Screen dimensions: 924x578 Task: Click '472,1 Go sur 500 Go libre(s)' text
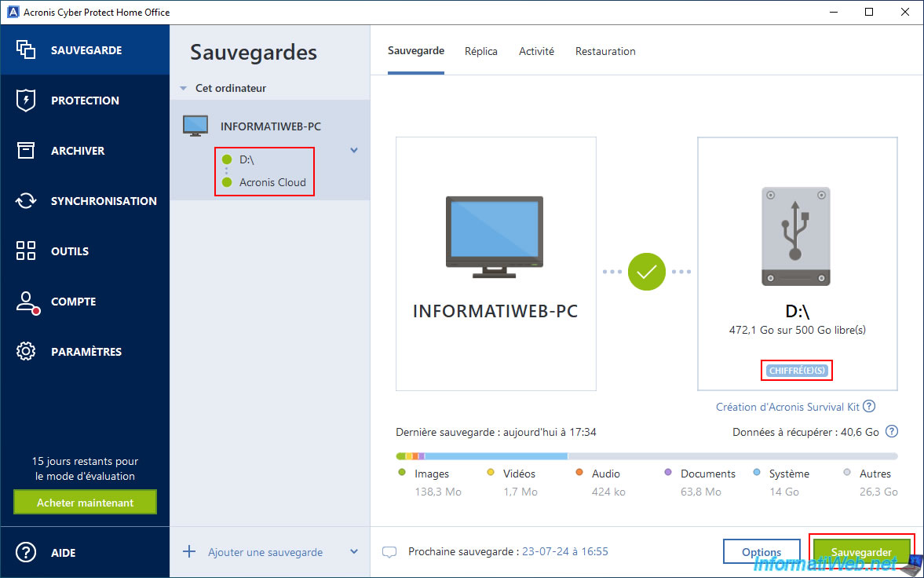coord(798,331)
